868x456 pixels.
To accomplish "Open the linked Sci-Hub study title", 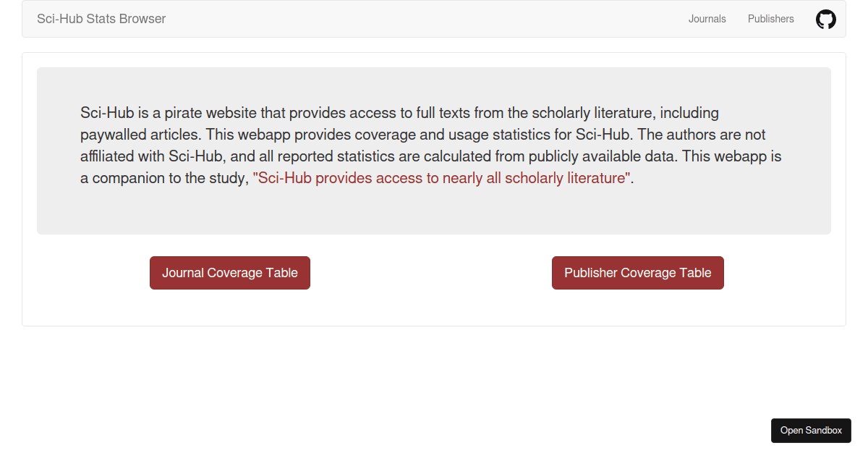I will [x=441, y=178].
